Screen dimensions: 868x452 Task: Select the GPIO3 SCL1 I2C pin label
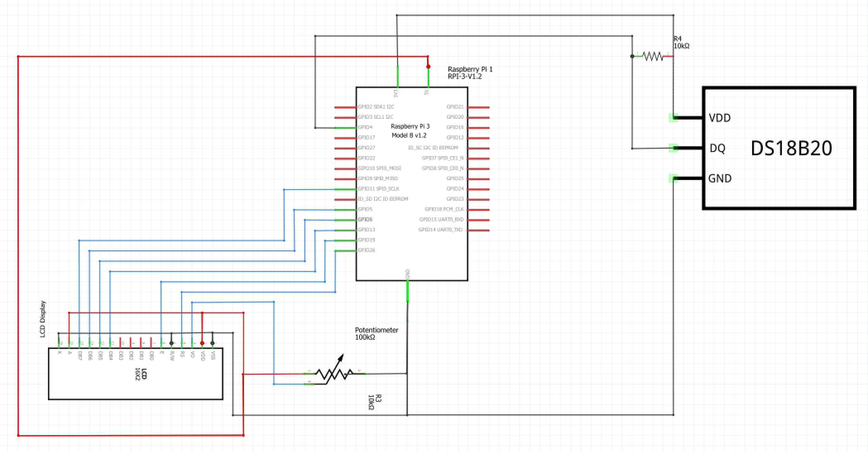click(375, 117)
